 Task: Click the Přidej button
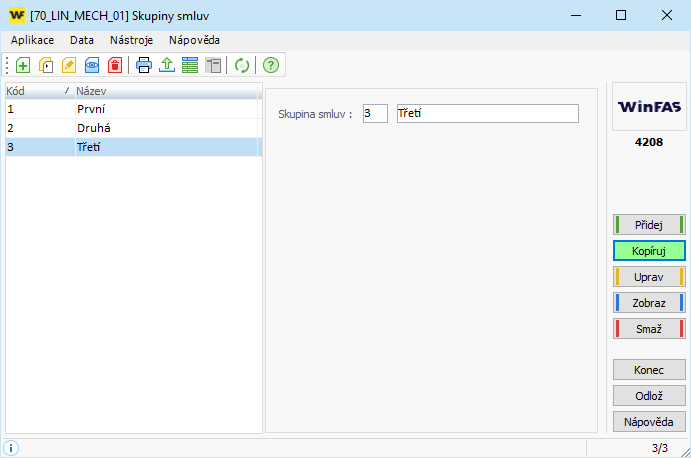[649, 225]
